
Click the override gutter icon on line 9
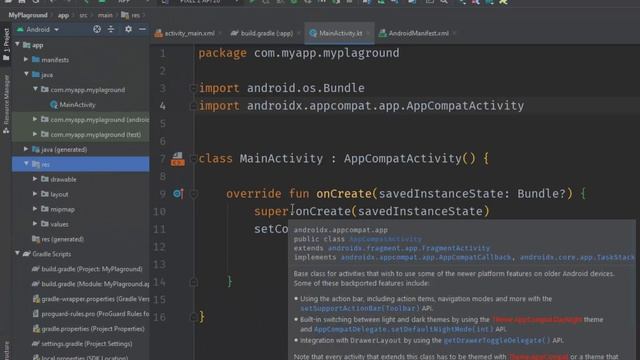tap(178, 193)
